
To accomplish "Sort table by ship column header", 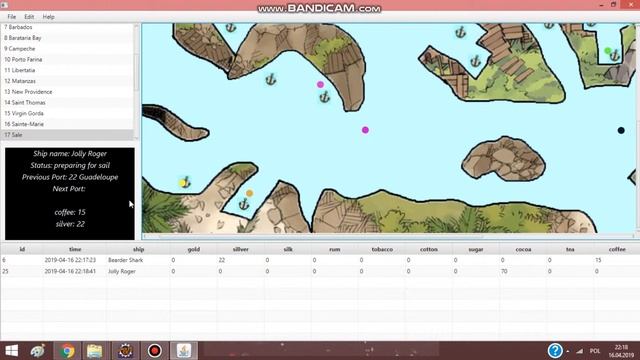I will (138, 249).
